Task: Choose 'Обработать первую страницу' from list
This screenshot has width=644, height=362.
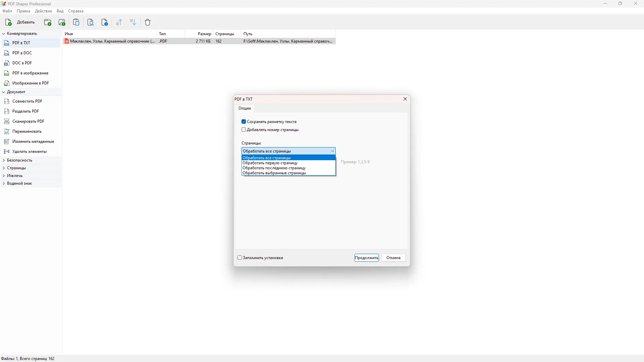Action: (270, 163)
